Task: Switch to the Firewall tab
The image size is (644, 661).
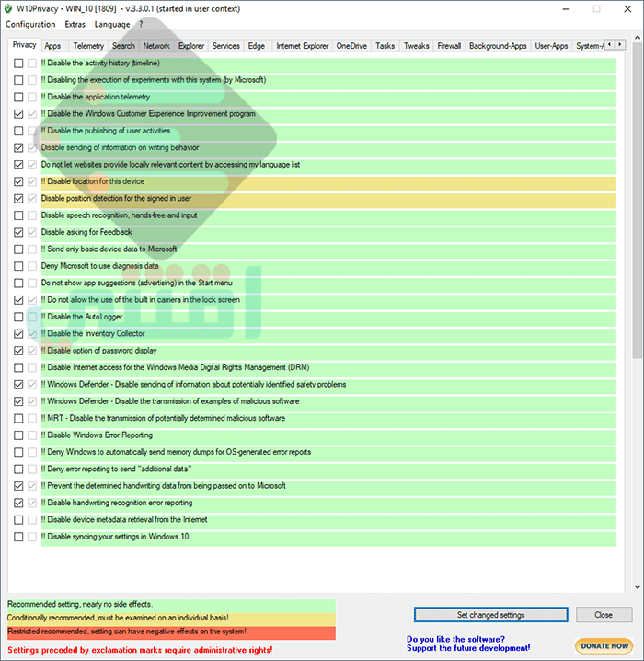Action: (449, 46)
